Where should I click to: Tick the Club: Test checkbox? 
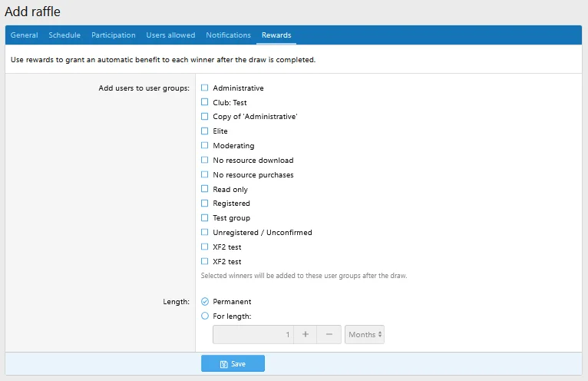[x=204, y=102]
